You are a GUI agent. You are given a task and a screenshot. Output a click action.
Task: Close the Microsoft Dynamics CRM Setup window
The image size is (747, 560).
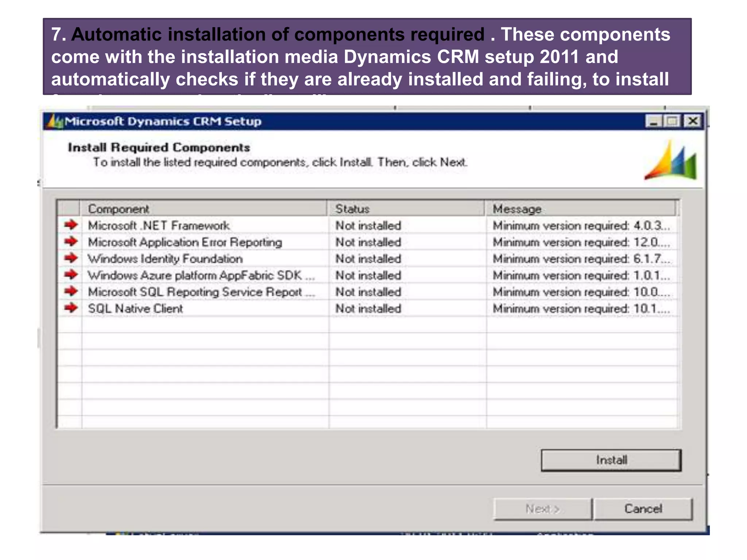tap(693, 121)
